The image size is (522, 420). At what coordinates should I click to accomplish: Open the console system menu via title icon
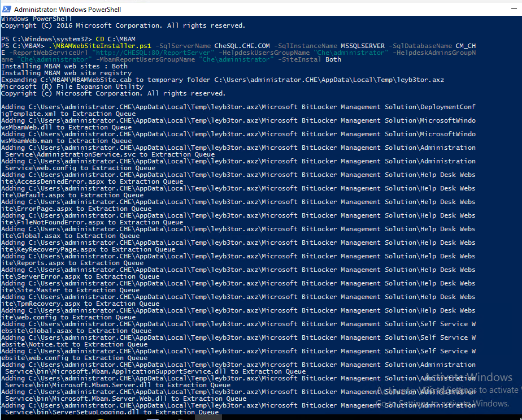click(x=6, y=9)
